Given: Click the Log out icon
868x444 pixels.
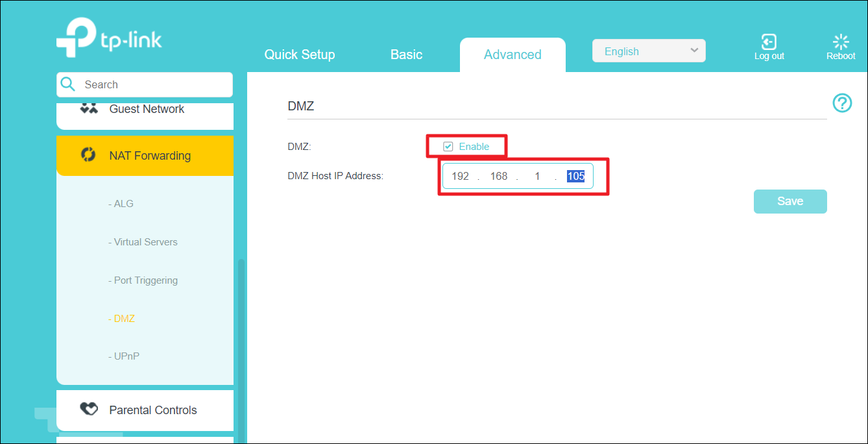Looking at the screenshot, I should (769, 42).
